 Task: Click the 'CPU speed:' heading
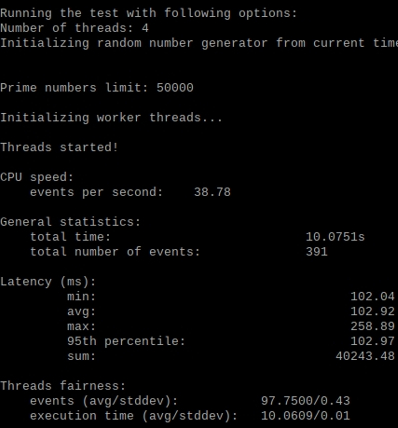point(37,177)
